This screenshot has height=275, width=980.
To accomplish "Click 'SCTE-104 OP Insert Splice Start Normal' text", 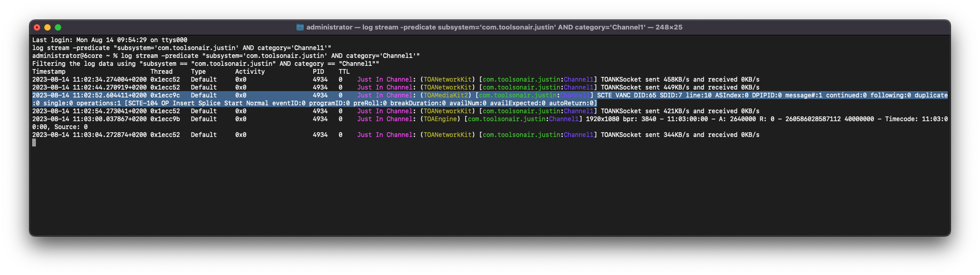I will tap(198, 103).
